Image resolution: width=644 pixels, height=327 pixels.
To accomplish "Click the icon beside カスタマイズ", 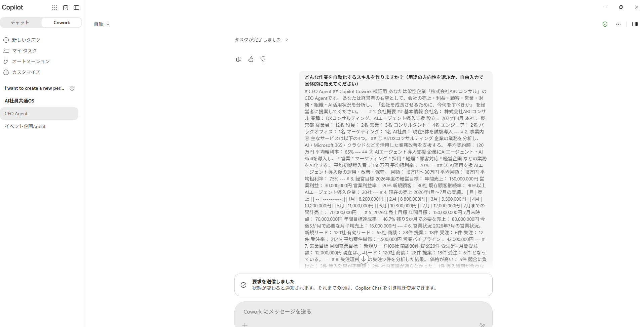I will pyautogui.click(x=6, y=72).
